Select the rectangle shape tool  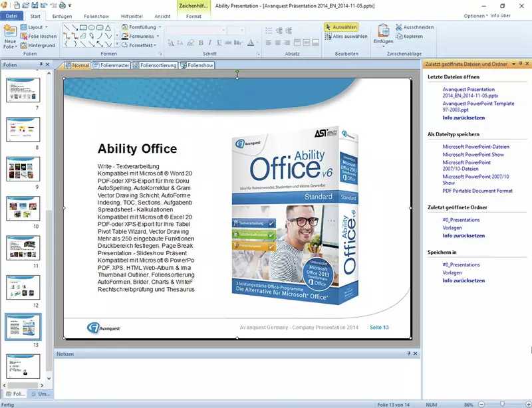click(x=82, y=27)
